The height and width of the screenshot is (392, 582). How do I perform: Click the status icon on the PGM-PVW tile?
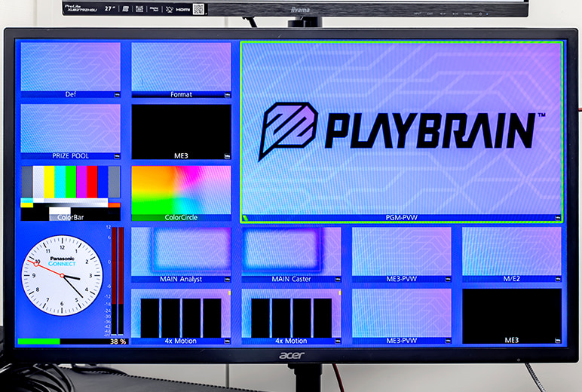pyautogui.click(x=557, y=218)
